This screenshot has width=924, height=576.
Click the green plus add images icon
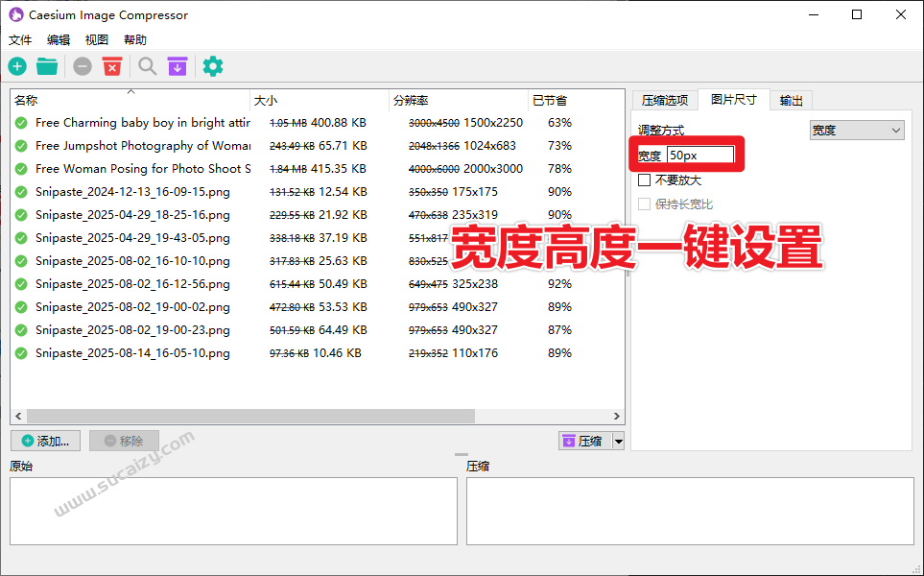(x=17, y=66)
